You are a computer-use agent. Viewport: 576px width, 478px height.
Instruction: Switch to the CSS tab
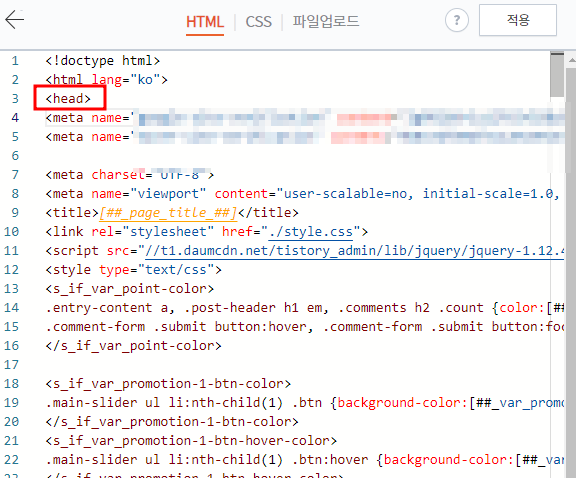259,22
